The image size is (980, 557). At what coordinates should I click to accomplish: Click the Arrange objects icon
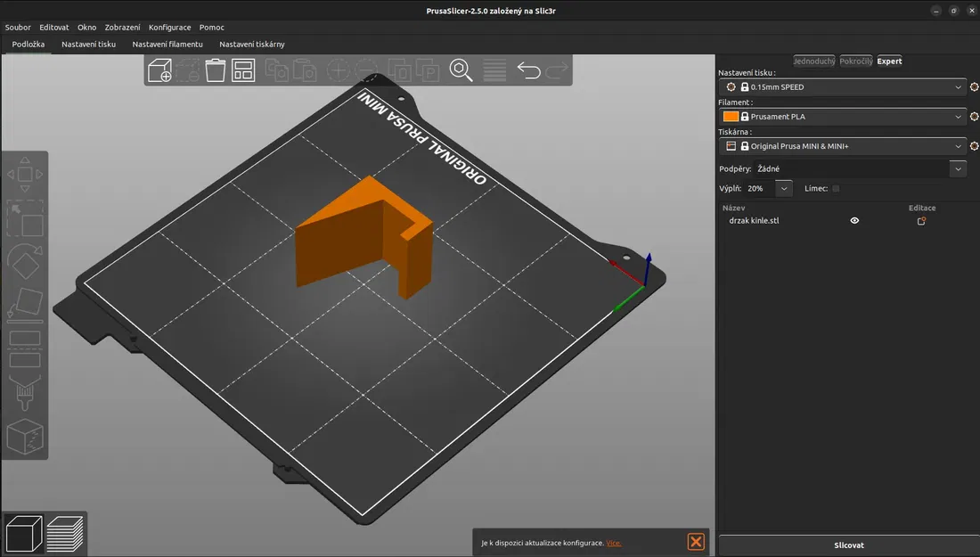pyautogui.click(x=243, y=70)
